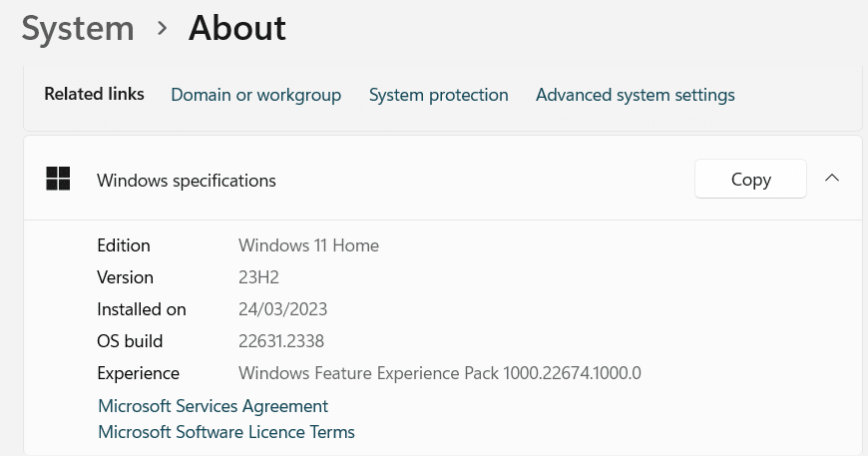Viewport: 868px width, 456px height.
Task: Copy the Windows specifications
Action: coord(750,179)
